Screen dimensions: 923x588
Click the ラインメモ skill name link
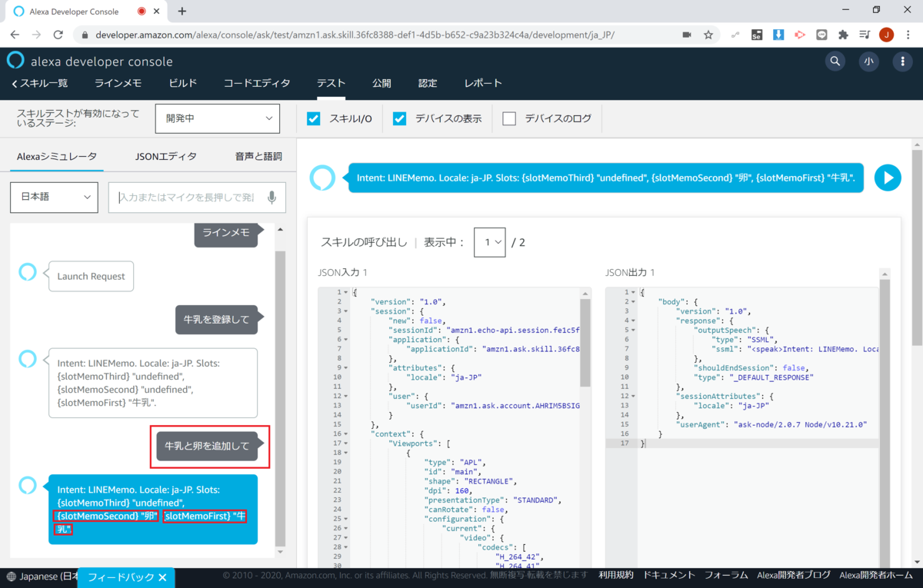coord(118,83)
